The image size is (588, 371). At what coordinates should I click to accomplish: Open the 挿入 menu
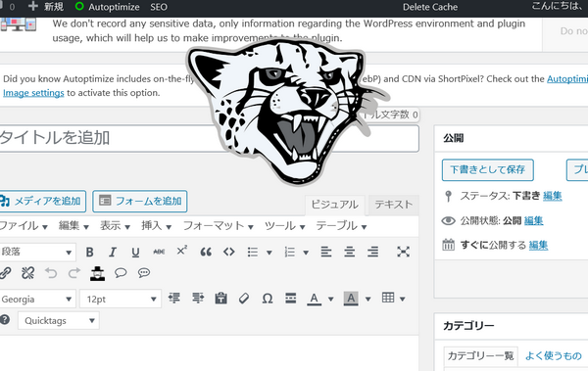coord(156,226)
